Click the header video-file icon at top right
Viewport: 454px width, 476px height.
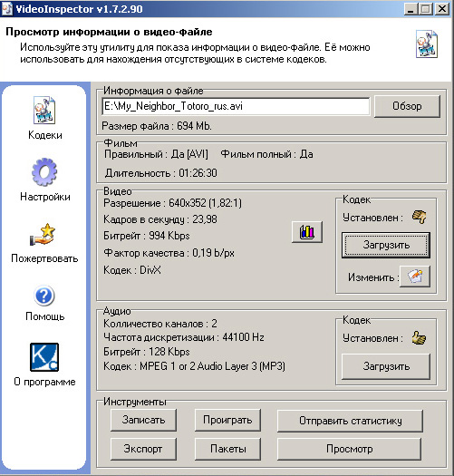click(x=427, y=44)
